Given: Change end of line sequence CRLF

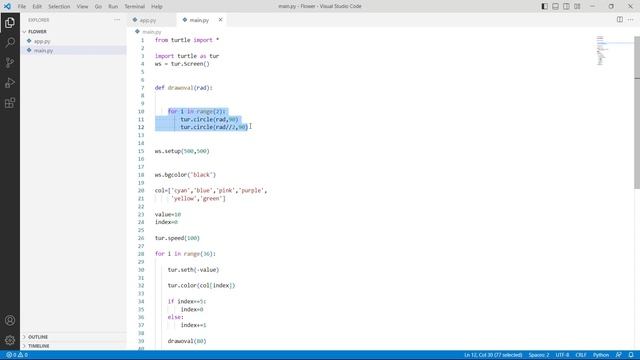Looking at the screenshot, I should click(x=581, y=355).
